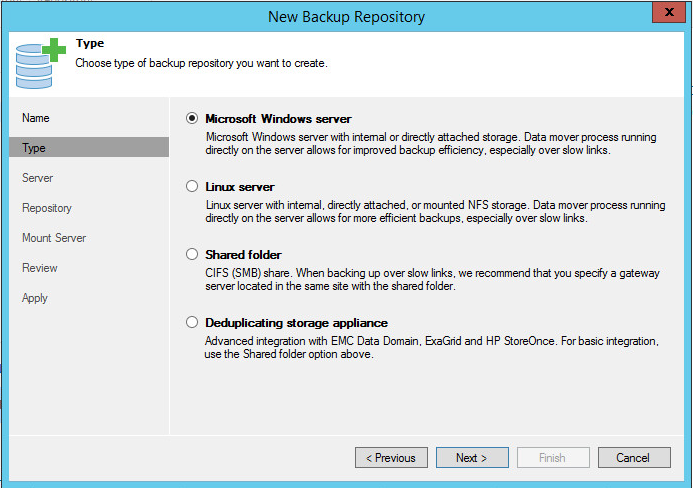Click the Previous button
The width and height of the screenshot is (693, 488).
390,458
